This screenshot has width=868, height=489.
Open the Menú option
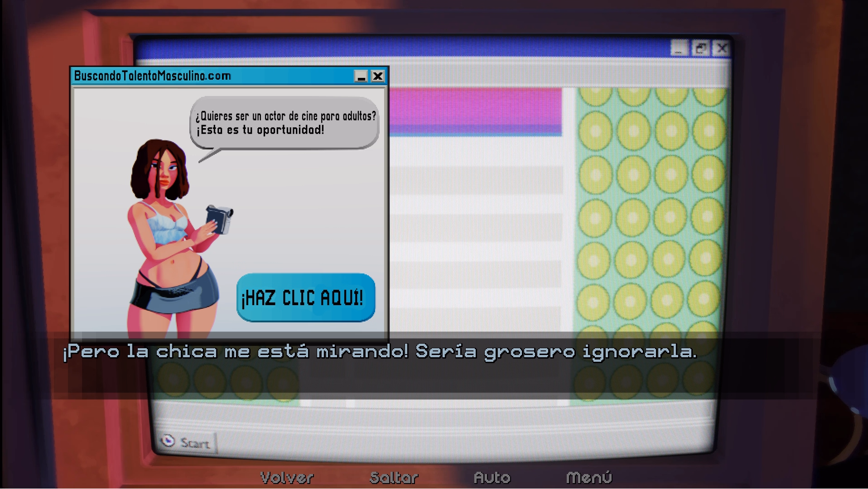[x=589, y=477]
